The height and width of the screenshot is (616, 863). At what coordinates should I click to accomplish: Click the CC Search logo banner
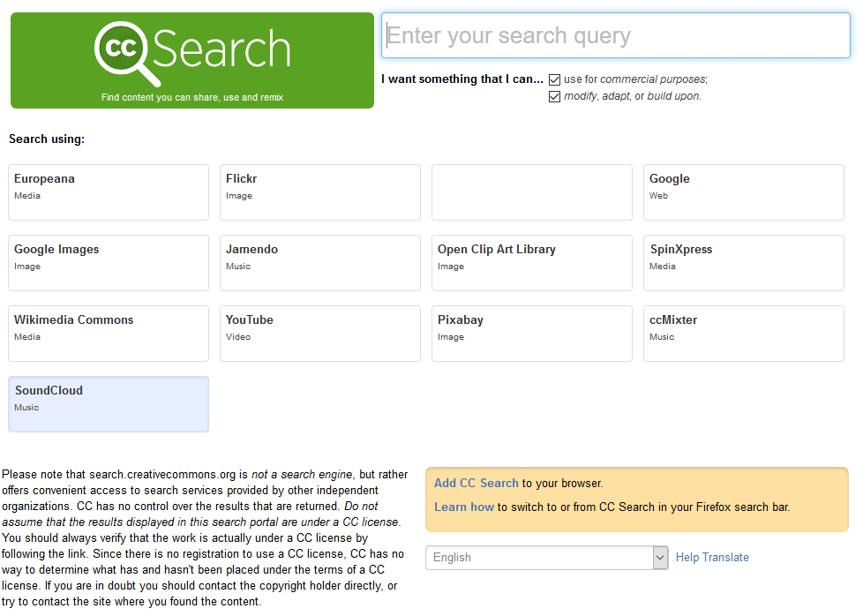(192, 61)
